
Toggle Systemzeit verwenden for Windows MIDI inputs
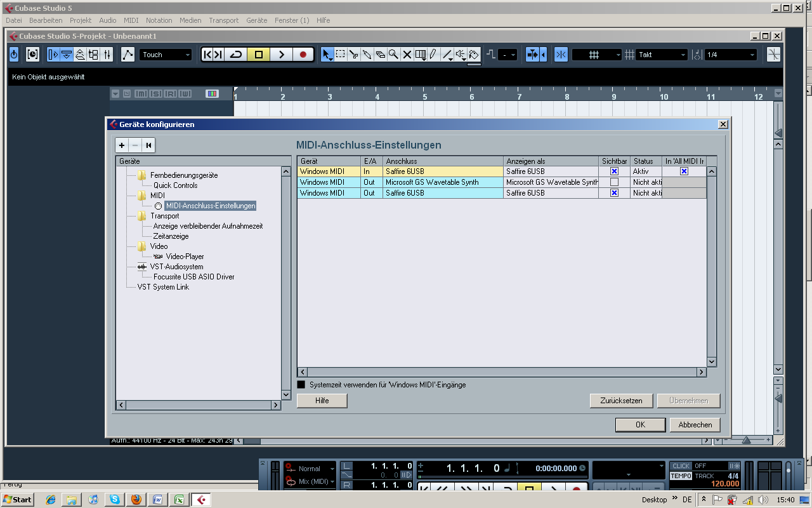(x=301, y=385)
